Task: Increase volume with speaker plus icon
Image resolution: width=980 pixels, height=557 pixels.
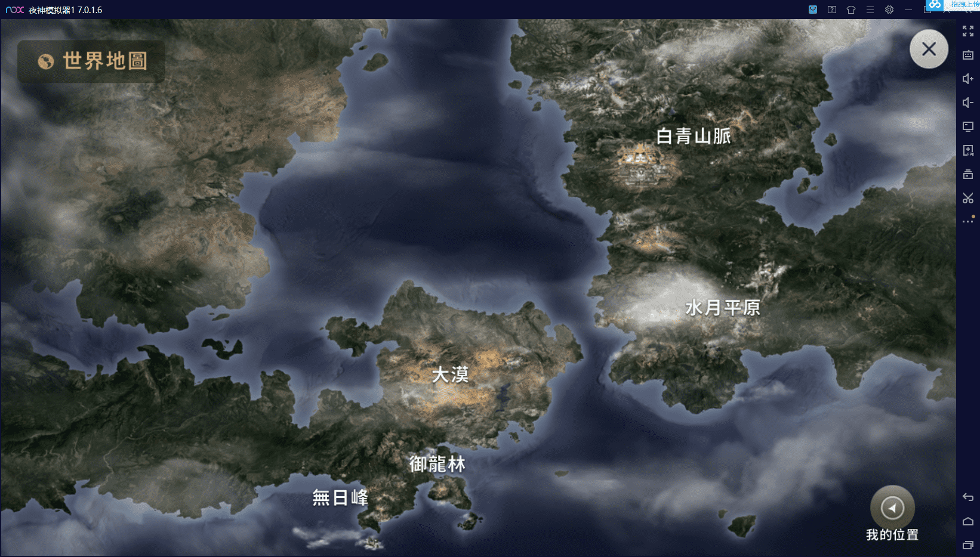Action: (x=968, y=79)
